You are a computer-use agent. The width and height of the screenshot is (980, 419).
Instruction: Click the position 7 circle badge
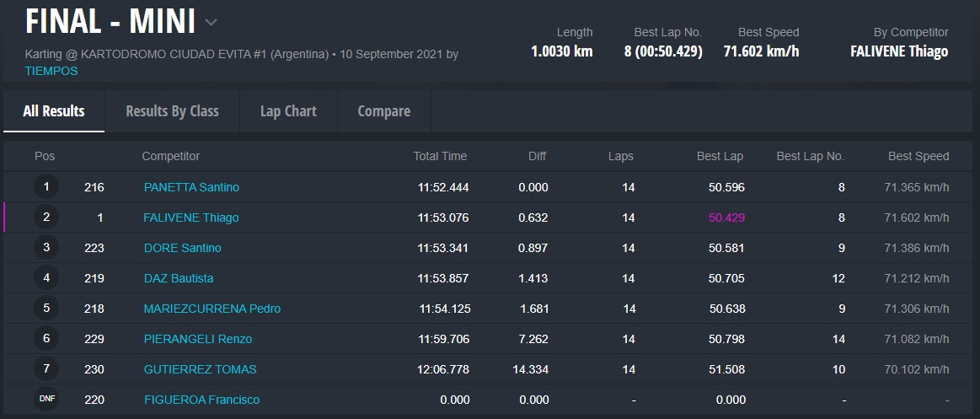point(46,369)
